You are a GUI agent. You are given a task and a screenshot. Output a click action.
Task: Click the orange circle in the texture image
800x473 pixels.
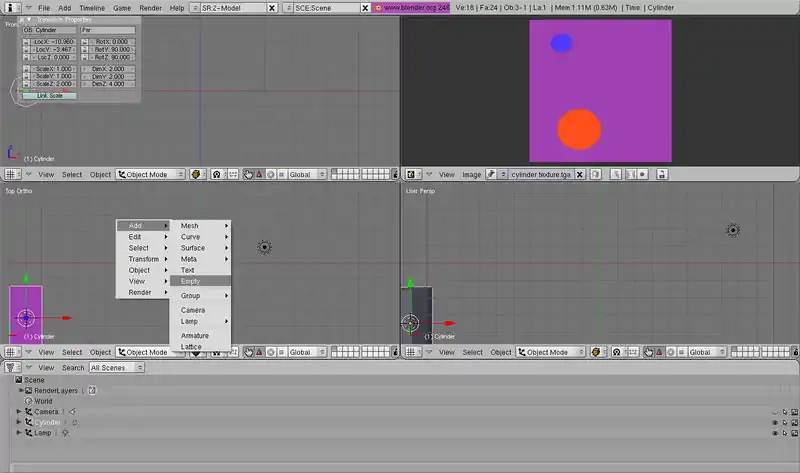click(578, 130)
